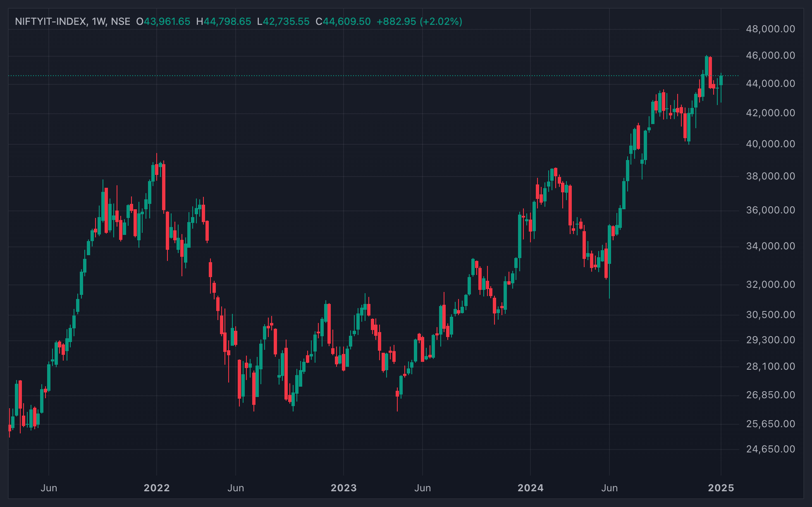Image resolution: width=812 pixels, height=507 pixels.
Task: Click the 40,000.00 price axis label
Action: point(770,144)
